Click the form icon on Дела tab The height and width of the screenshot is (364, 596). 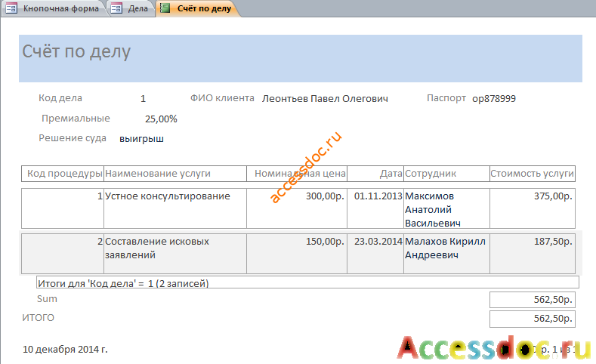(x=116, y=8)
